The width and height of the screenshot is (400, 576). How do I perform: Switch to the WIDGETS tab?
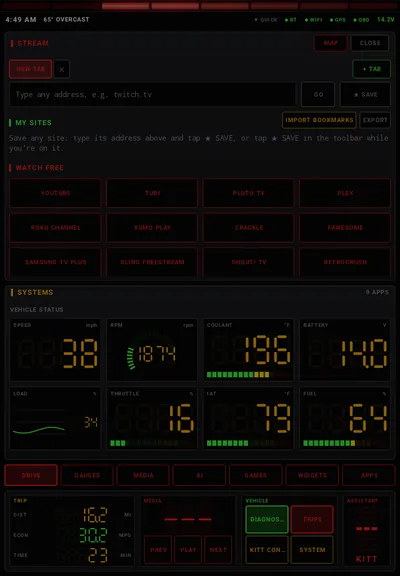point(312,475)
